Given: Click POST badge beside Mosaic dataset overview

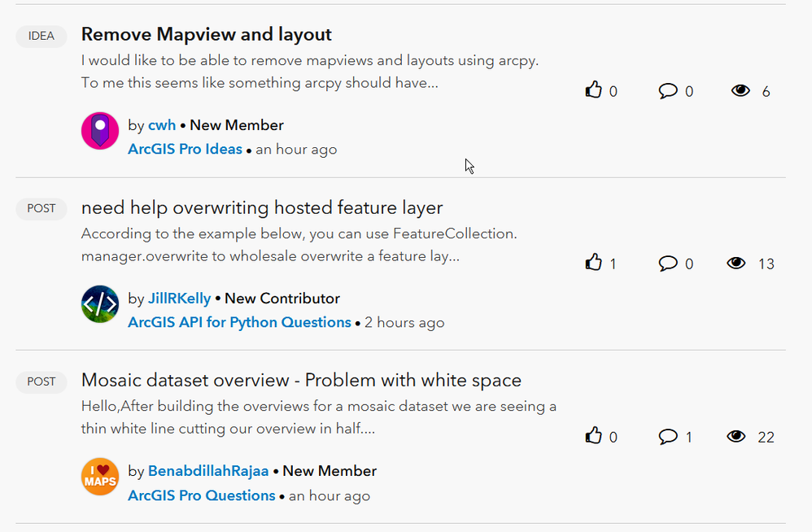Looking at the screenshot, I should click(41, 382).
